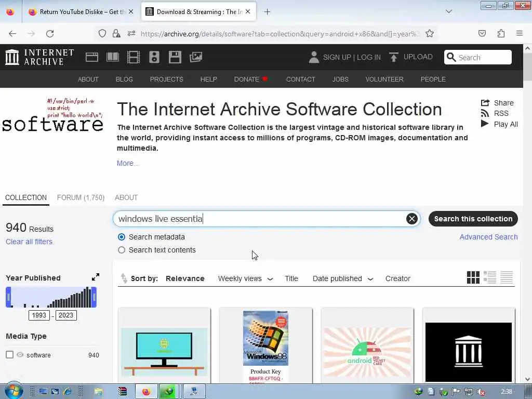
Task: Select the Search metadata radio button
Action: 122,237
